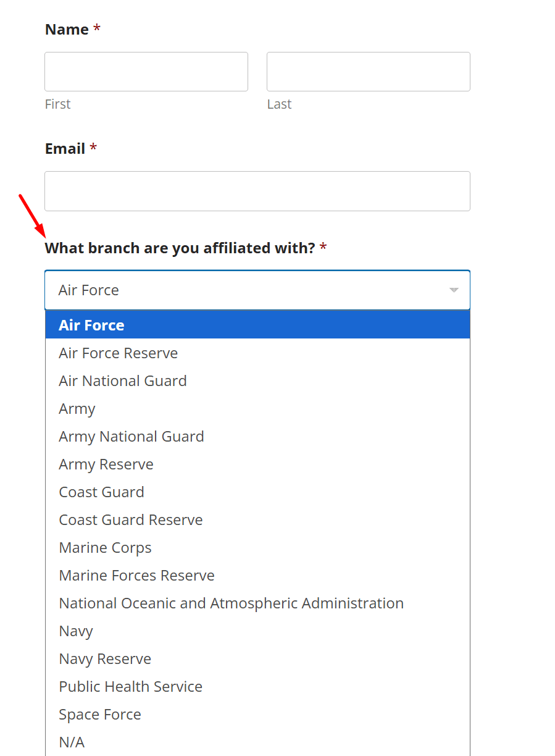Click the Email input field
The image size is (555, 756).
(x=257, y=191)
